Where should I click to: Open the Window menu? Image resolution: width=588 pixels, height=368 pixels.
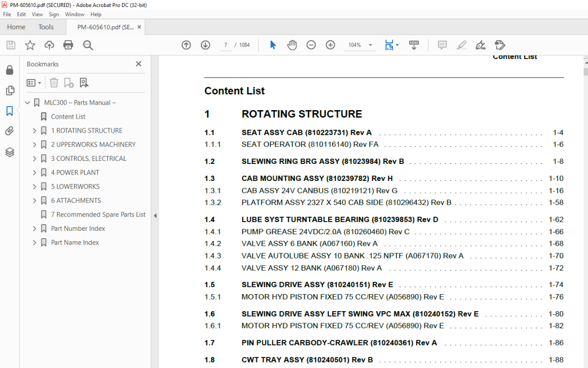point(74,14)
